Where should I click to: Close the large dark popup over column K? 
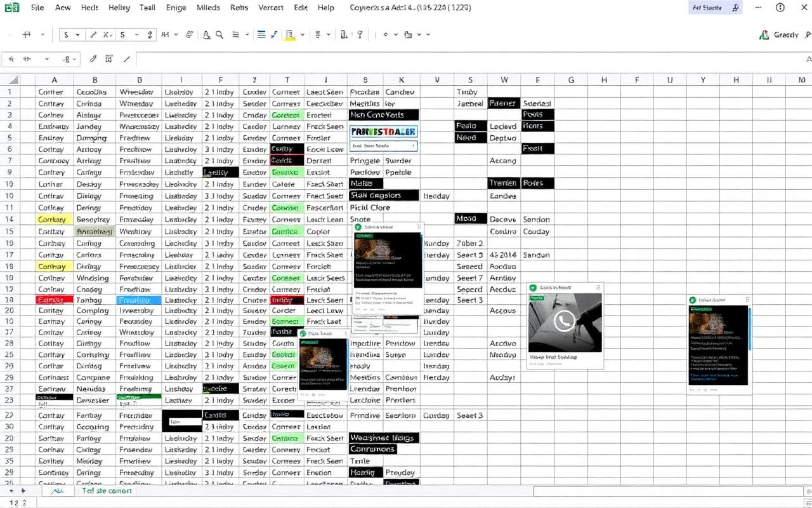tap(418, 226)
